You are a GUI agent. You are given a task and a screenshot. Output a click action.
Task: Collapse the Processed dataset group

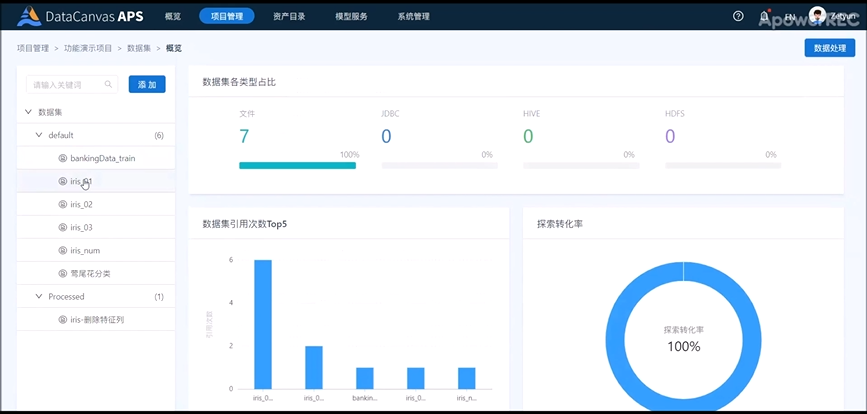[39, 297]
